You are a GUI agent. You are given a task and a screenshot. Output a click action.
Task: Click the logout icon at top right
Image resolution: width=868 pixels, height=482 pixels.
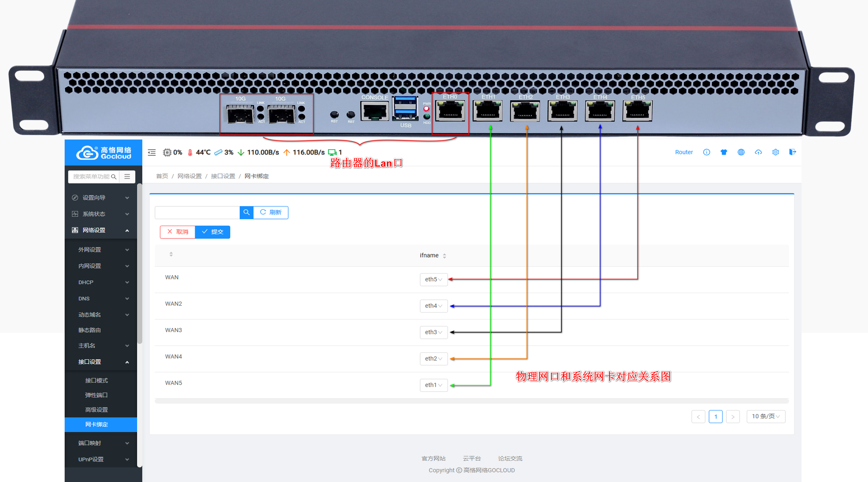point(792,152)
